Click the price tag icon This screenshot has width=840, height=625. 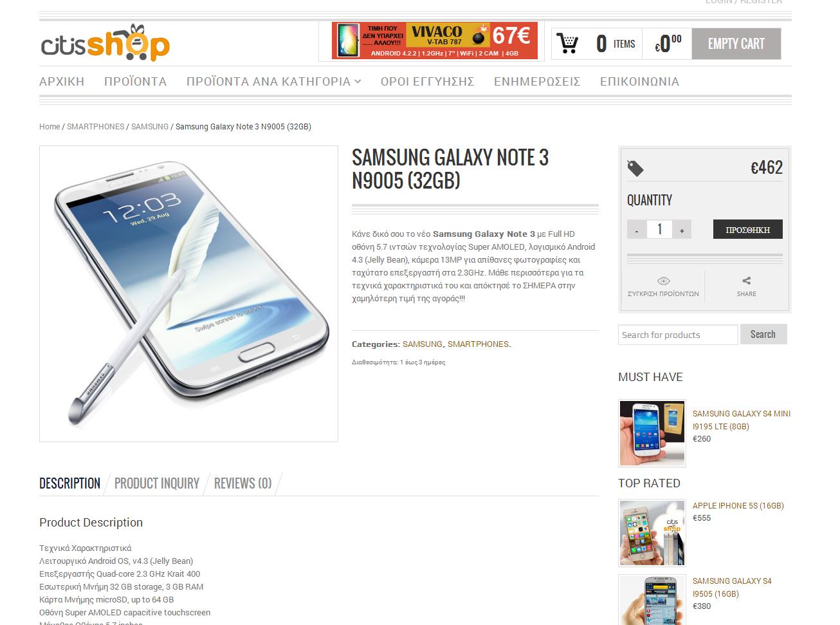(x=635, y=168)
